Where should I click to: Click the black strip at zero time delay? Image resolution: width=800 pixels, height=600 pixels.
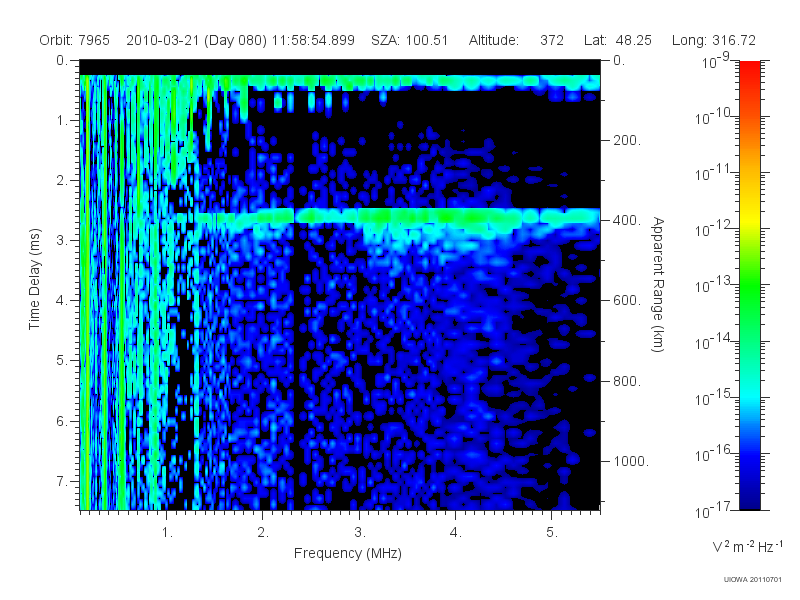[x=340, y=67]
